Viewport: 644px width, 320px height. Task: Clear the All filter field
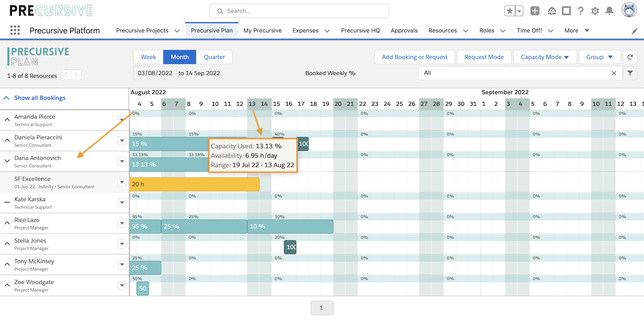(x=614, y=73)
